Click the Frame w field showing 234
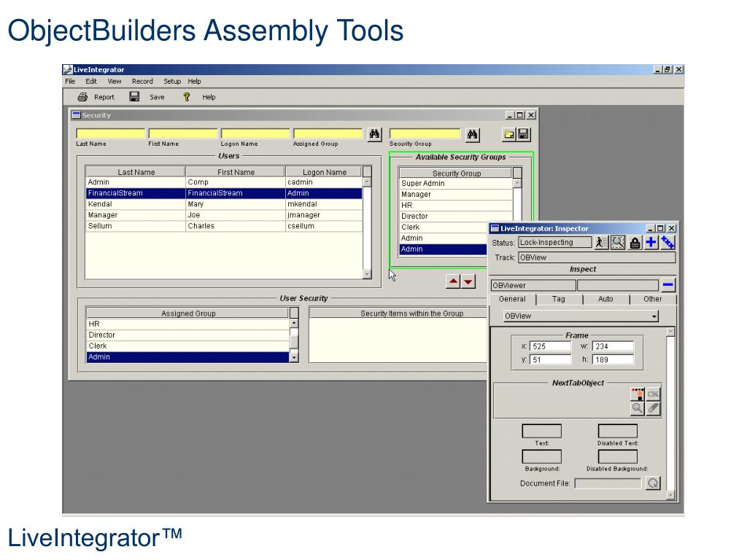 pos(613,346)
